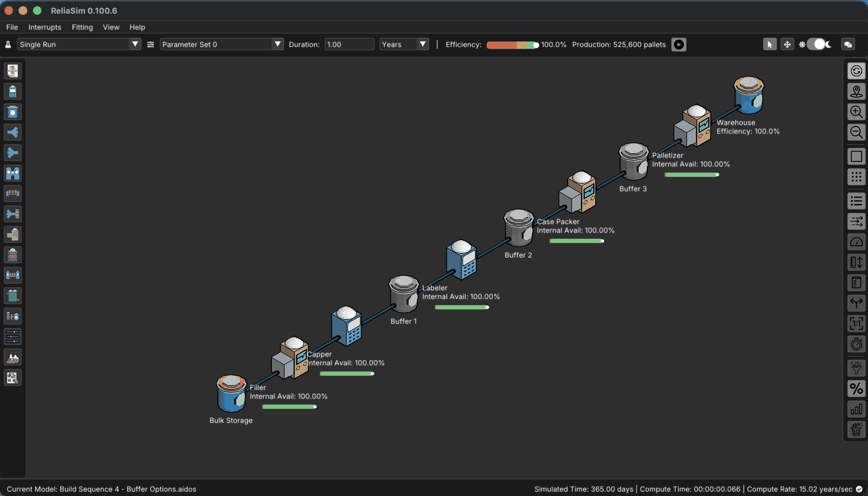
Task: Click the Efficiency gradient bar
Action: pos(513,45)
